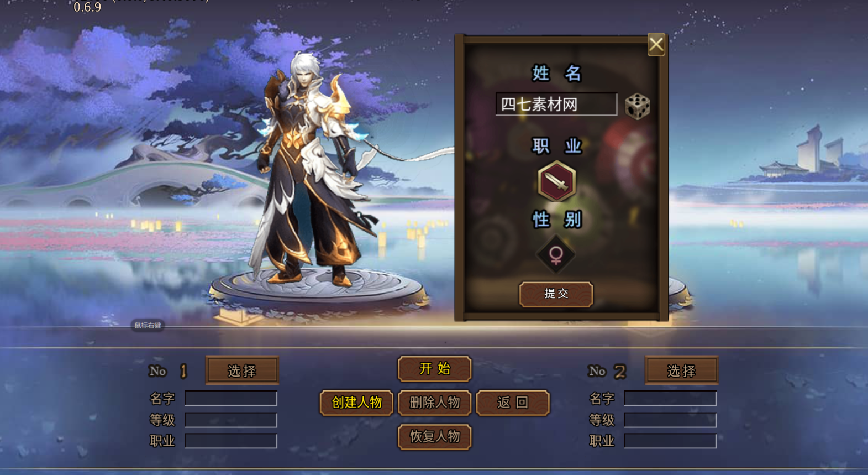The height and width of the screenshot is (475, 868).
Task: Click the 删除人物 delete character button
Action: (434, 403)
